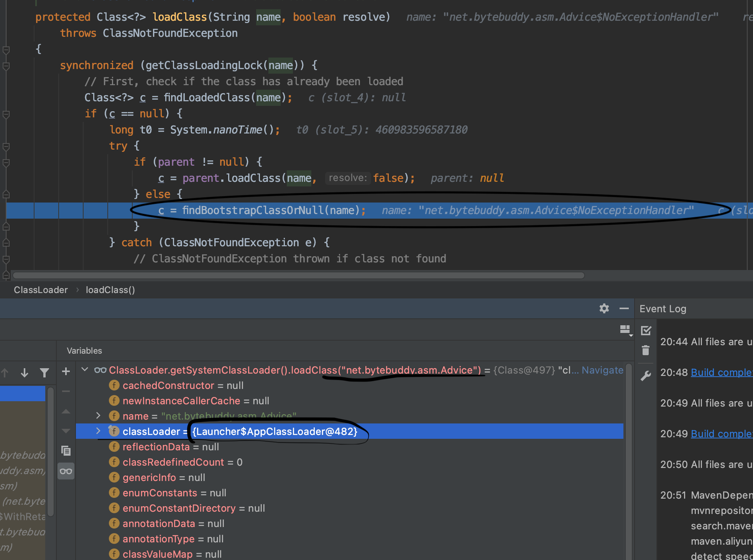This screenshot has width=753, height=560.
Task: Collapse the ClassLoader.getSystemClassLoader watch node
Action: pyautogui.click(x=85, y=370)
